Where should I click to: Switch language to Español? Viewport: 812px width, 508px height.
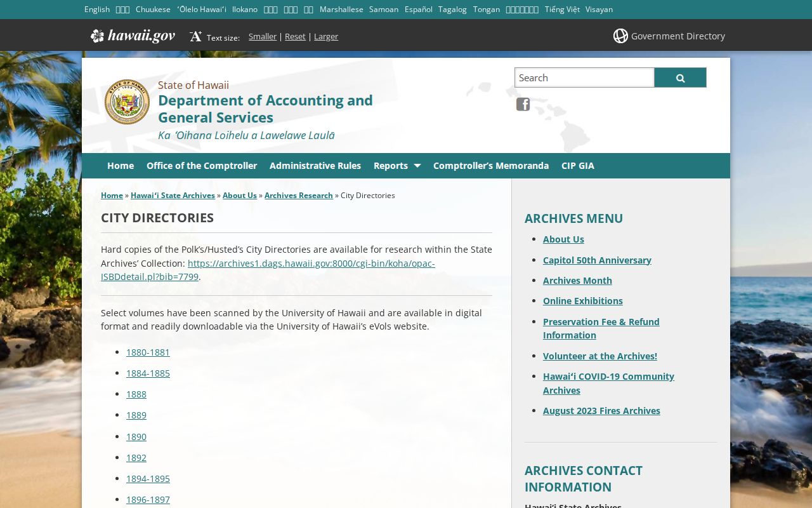[x=419, y=10]
